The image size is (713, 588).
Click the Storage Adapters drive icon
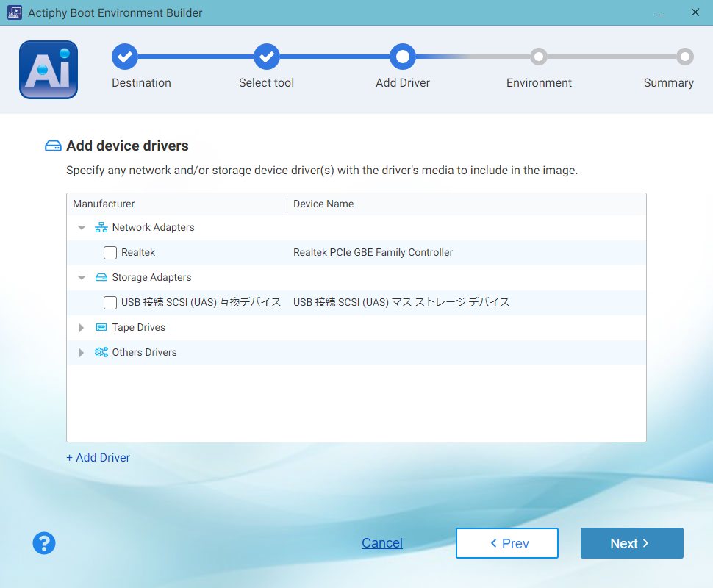(101, 278)
